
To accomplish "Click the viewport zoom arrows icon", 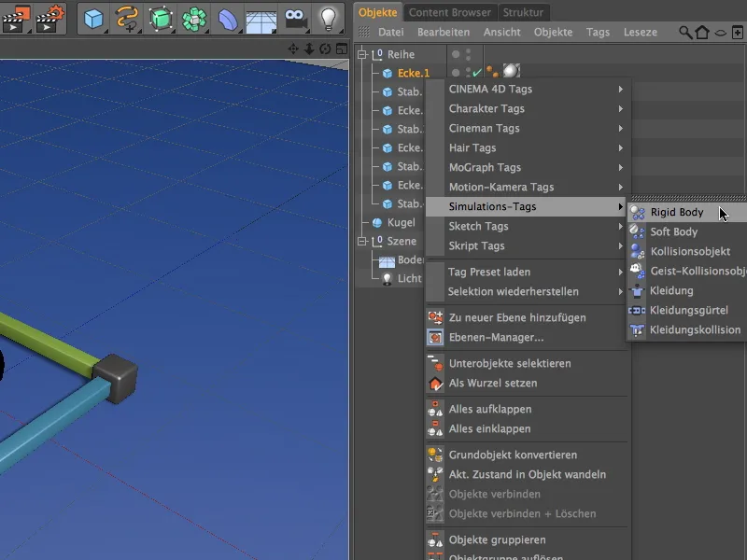I will (309, 49).
